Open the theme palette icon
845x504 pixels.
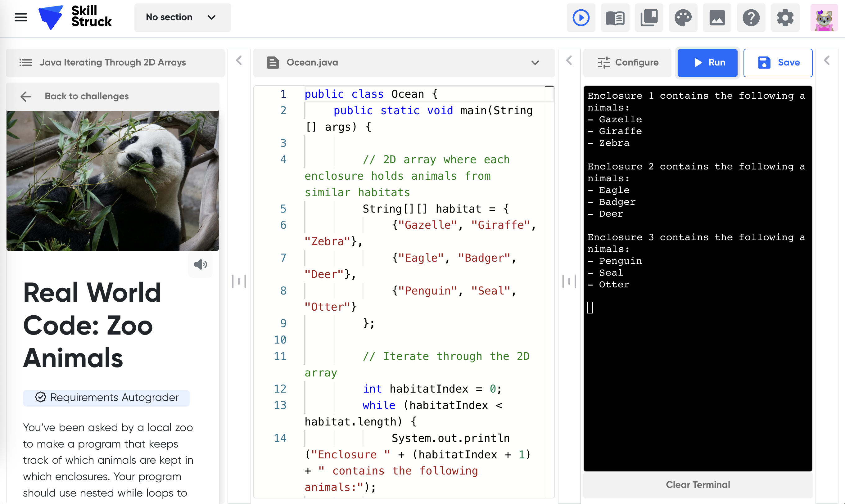tap(683, 18)
